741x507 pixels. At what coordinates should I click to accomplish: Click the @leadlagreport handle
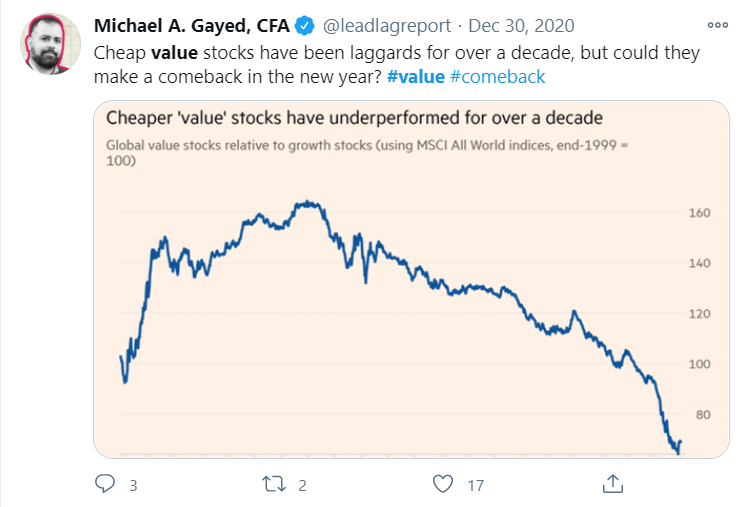(x=387, y=26)
